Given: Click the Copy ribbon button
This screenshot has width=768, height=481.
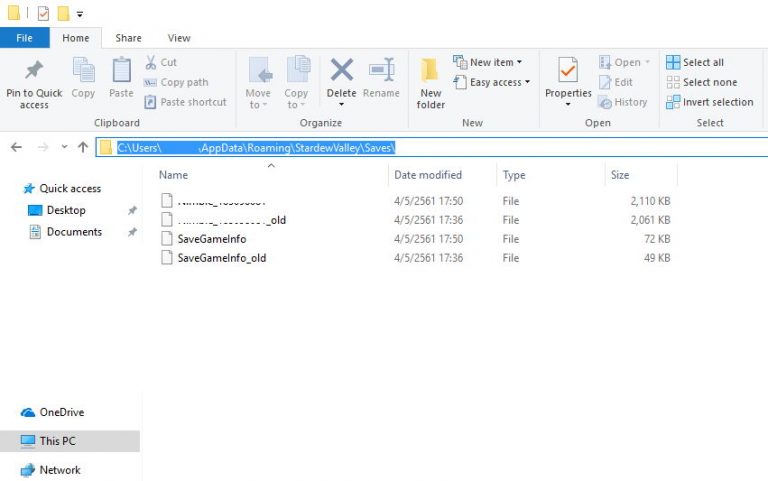Looking at the screenshot, I should tap(83, 78).
